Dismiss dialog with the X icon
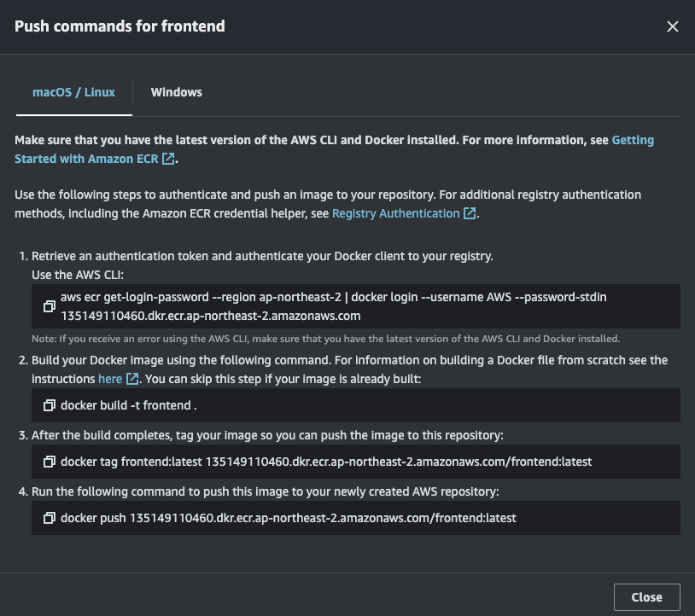This screenshot has height=616, width=695. click(672, 26)
